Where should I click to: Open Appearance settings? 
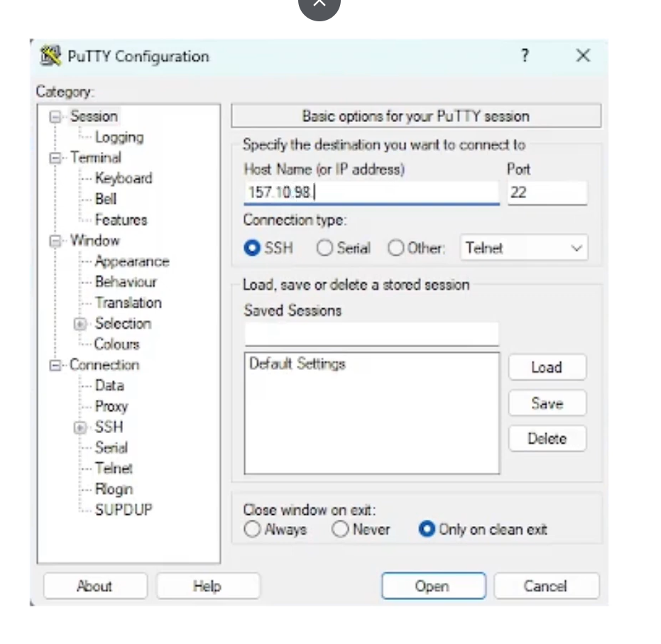(132, 261)
